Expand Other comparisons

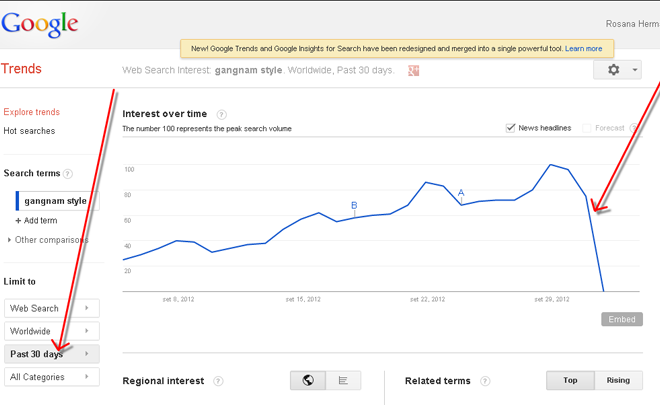tap(48, 240)
